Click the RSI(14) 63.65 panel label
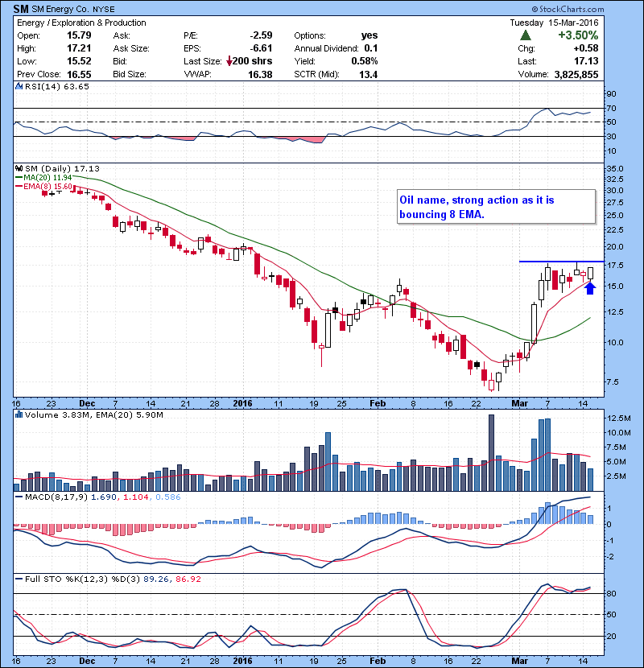644x668 pixels. 57,86
